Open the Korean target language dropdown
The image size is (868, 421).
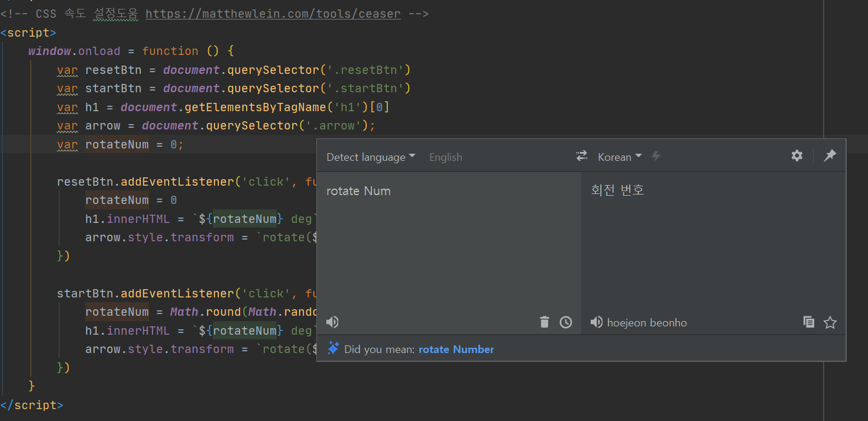pos(620,157)
